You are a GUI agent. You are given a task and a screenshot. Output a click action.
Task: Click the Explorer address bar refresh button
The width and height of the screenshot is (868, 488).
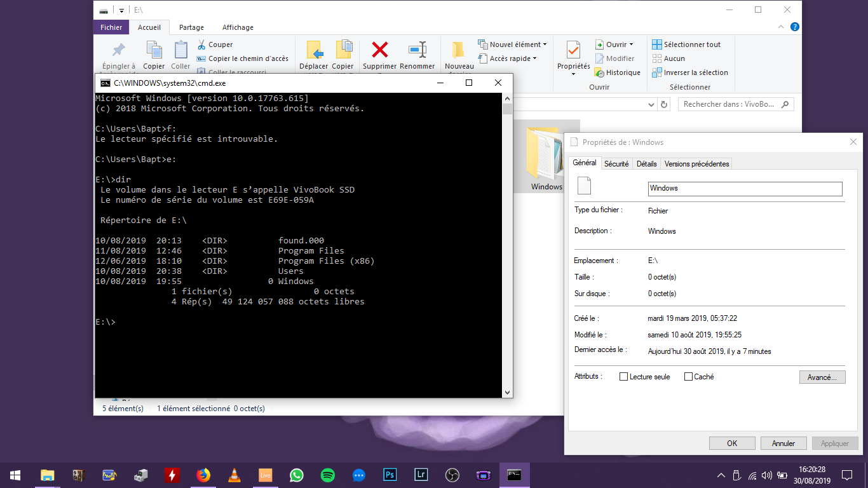point(665,104)
